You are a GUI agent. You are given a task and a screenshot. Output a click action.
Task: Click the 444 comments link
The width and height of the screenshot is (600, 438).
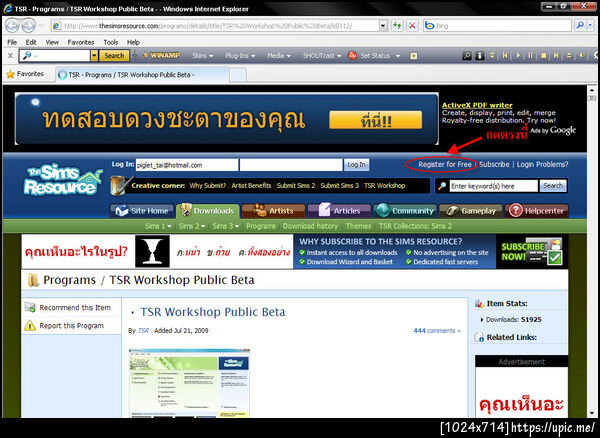point(437,331)
